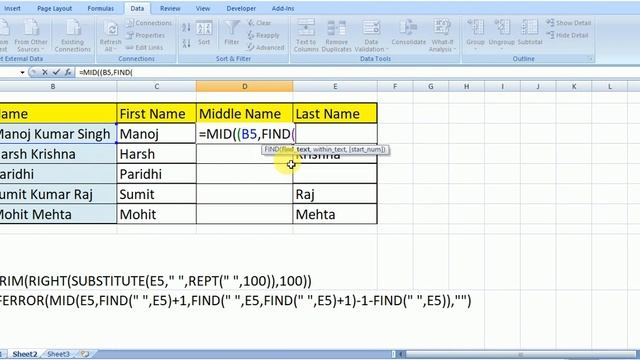Select column F header

pyautogui.click(x=395, y=86)
